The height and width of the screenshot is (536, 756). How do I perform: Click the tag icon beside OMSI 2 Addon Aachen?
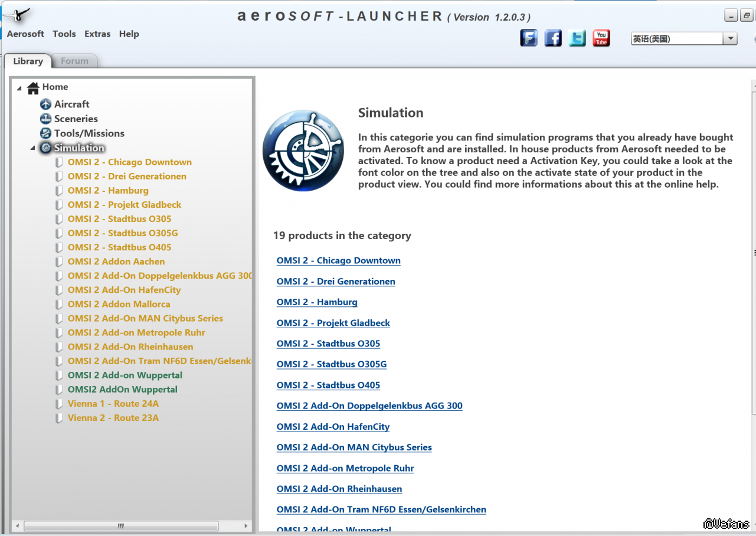[x=59, y=262]
